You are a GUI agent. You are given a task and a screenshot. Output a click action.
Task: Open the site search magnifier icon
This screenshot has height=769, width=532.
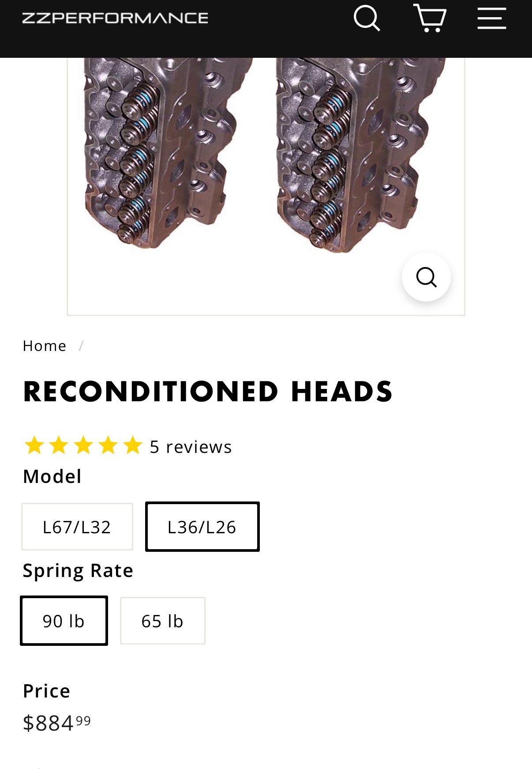(367, 19)
